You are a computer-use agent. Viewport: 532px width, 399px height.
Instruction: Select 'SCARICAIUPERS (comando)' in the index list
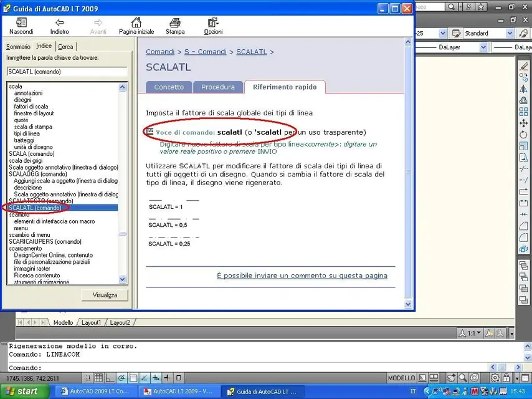[45, 241]
